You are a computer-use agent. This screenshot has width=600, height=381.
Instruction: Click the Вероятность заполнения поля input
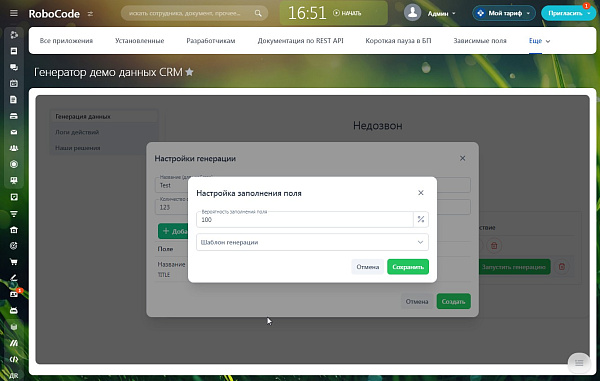tap(305, 220)
